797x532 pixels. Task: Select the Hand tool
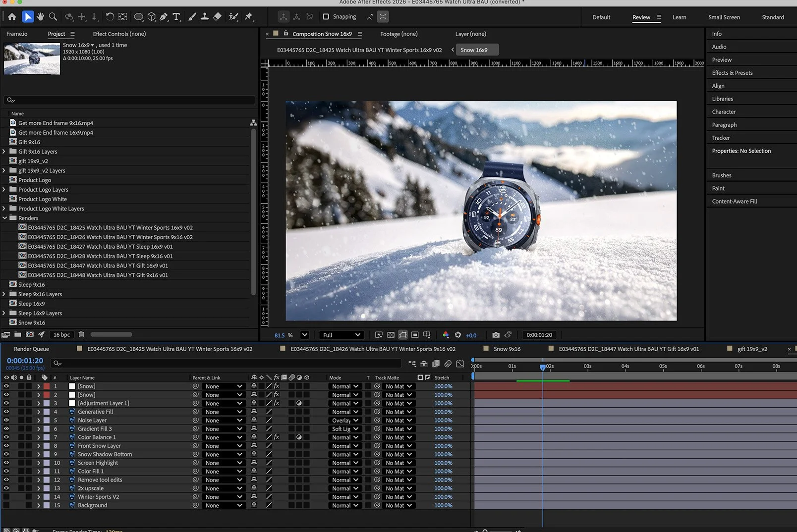[x=40, y=17]
